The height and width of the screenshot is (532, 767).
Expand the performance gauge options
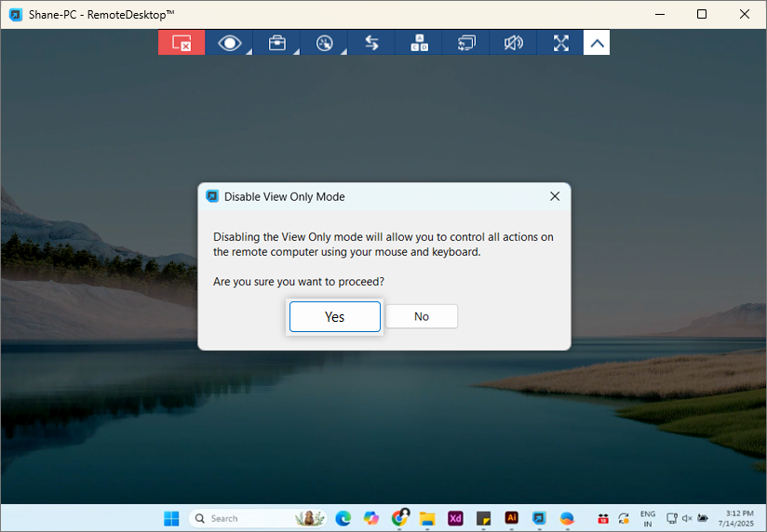(324, 43)
